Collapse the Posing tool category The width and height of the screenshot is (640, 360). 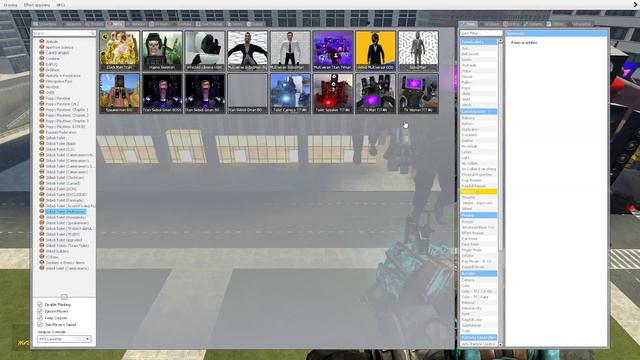(x=478, y=215)
